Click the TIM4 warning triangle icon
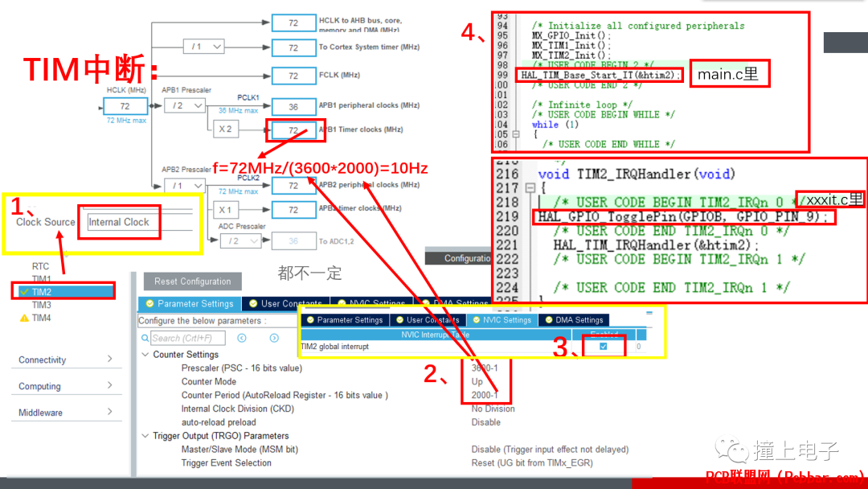 (x=24, y=318)
